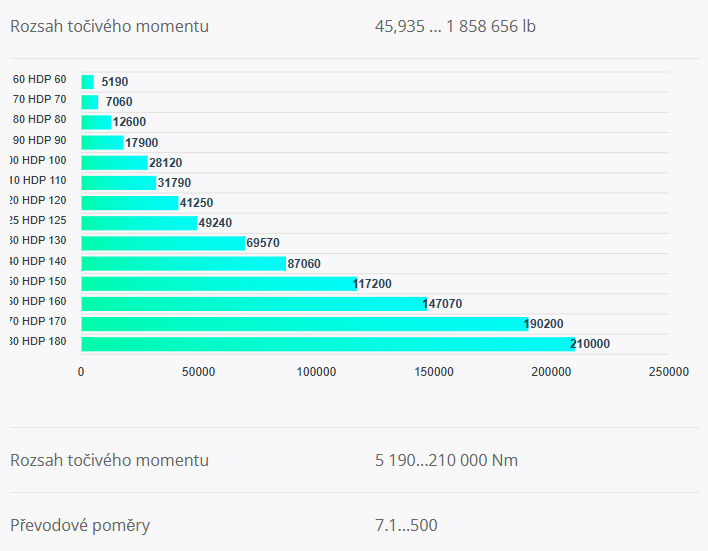Click the 250000 axis label
Screen dimensions: 708x551
point(669,372)
